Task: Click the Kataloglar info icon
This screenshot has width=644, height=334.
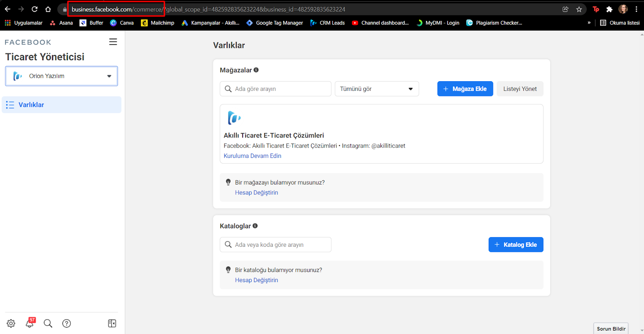Action: 255,226
